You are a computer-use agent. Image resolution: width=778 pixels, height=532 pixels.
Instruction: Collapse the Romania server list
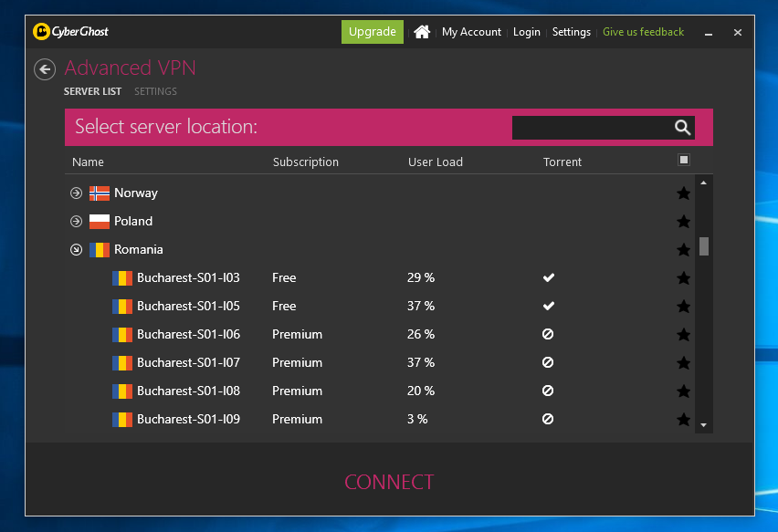pos(76,249)
